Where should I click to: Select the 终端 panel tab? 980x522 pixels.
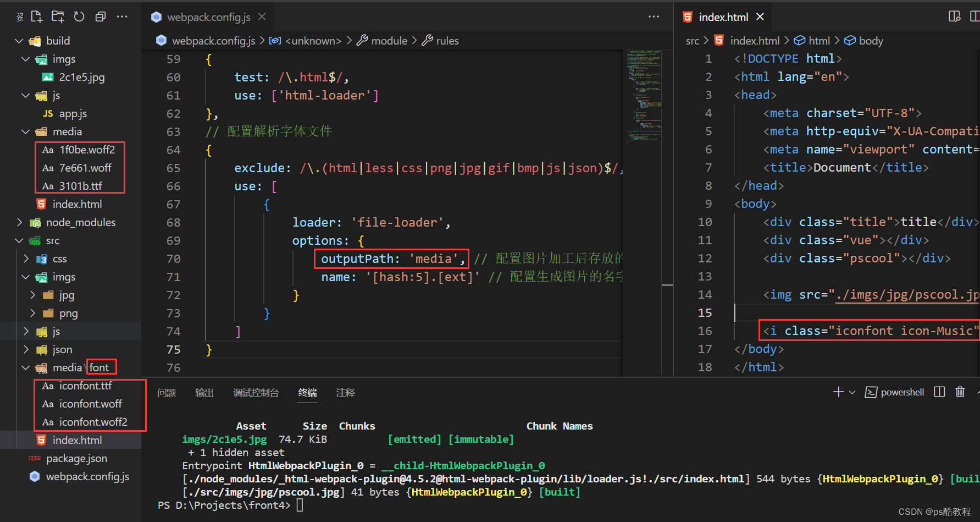click(307, 393)
